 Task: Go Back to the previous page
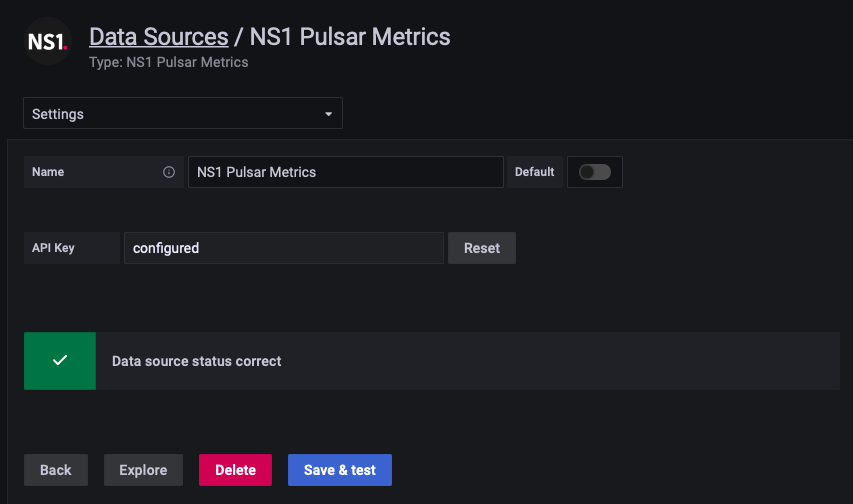click(x=55, y=470)
